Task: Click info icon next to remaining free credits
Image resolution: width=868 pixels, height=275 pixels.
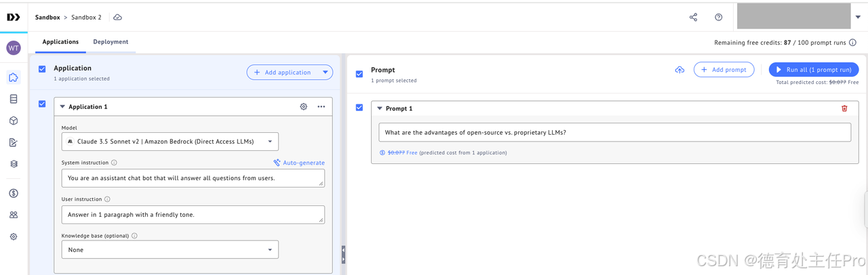Action: coord(852,42)
